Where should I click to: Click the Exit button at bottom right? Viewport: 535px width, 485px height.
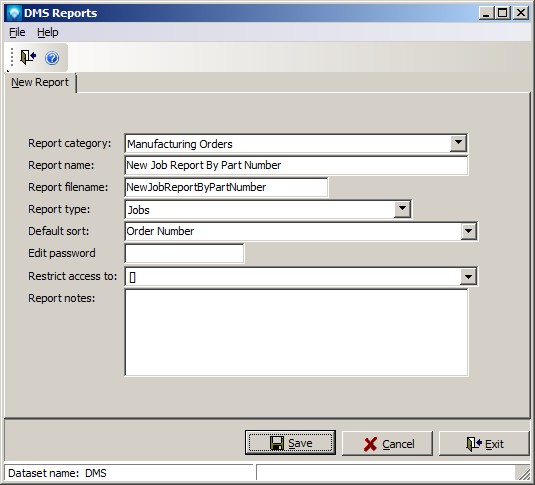484,444
